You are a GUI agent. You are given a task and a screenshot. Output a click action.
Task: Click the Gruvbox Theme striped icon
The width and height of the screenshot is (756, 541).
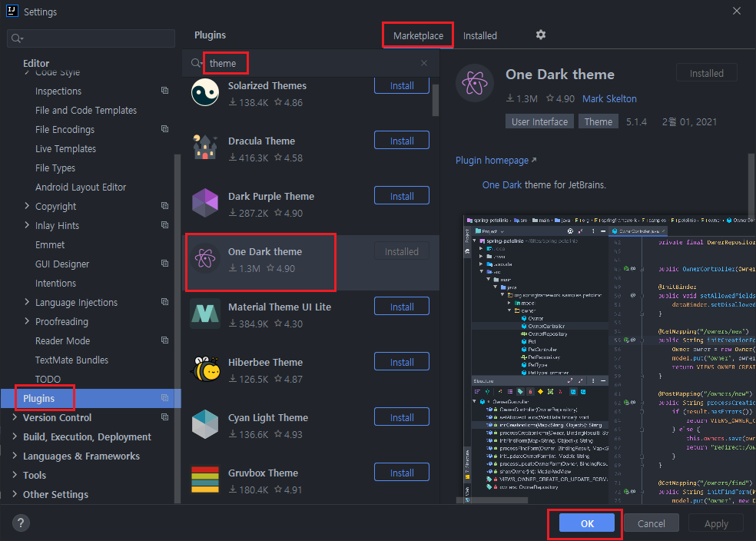(205, 480)
